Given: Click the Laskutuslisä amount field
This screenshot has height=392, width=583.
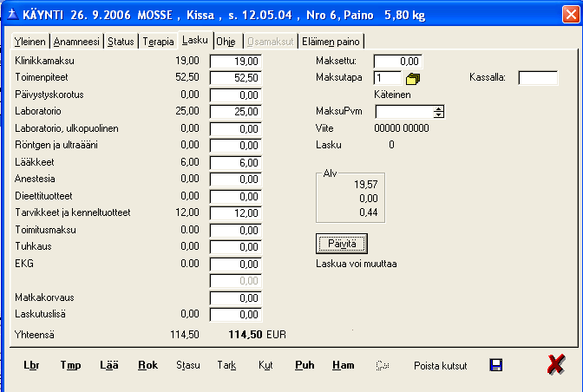Looking at the screenshot, I should click(236, 315).
